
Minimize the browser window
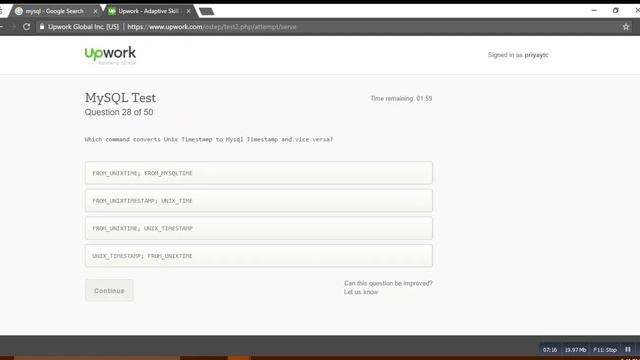[x=594, y=11]
